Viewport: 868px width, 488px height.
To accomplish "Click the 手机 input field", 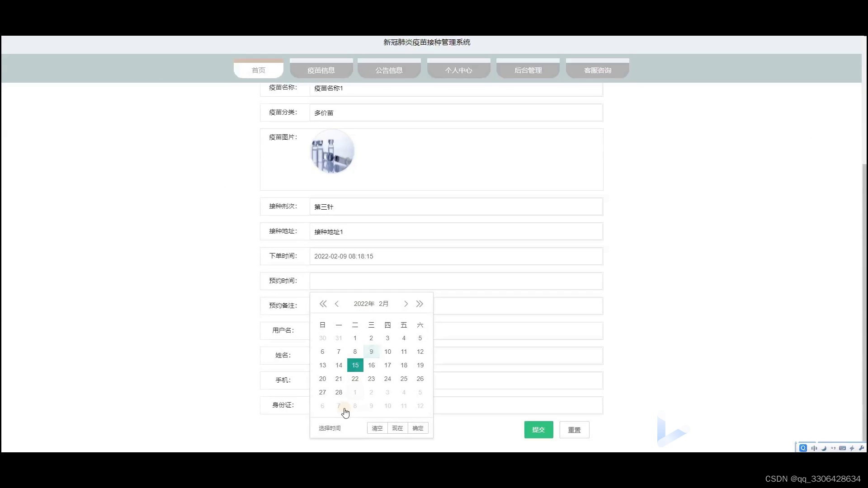I will click(x=518, y=380).
